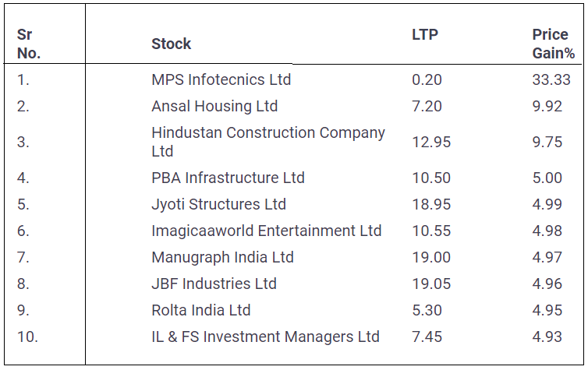Select the 4.93 price gain value
The height and width of the screenshot is (370, 588).
coord(547,337)
